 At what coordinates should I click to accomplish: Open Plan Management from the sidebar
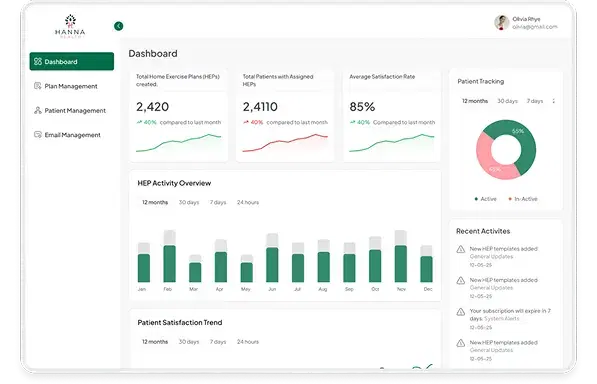coord(72,86)
